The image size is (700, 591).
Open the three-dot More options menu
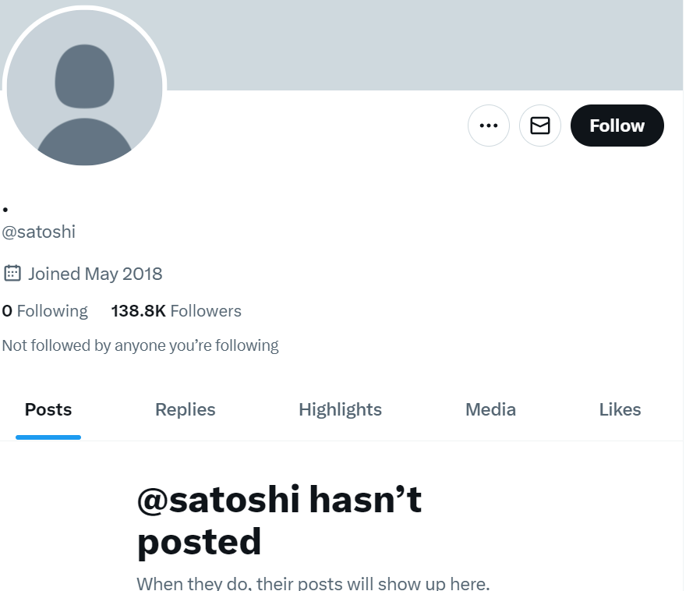tap(488, 126)
